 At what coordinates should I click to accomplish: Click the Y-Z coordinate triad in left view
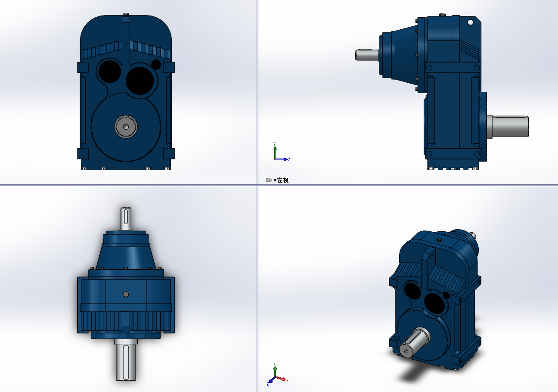[x=282, y=152]
